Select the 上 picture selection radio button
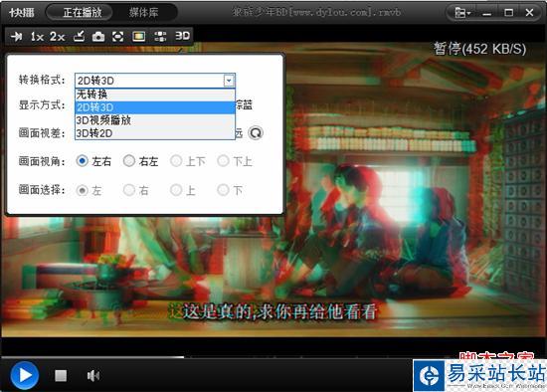Screen dimensions: 547x392 coord(176,190)
